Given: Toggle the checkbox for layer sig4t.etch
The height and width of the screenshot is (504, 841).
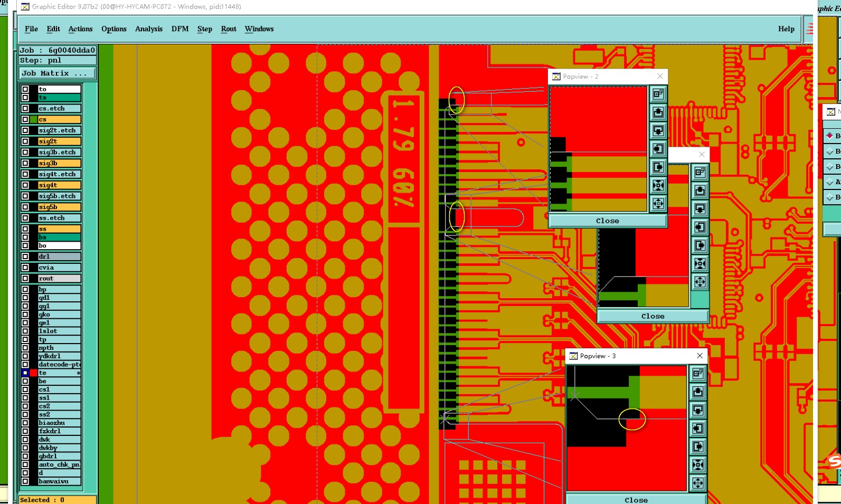Looking at the screenshot, I should click(x=25, y=174).
